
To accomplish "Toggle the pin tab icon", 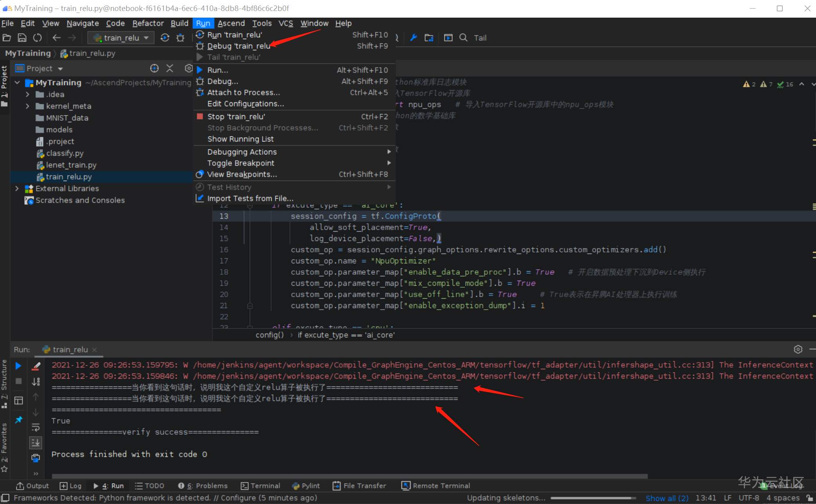I will (x=18, y=420).
